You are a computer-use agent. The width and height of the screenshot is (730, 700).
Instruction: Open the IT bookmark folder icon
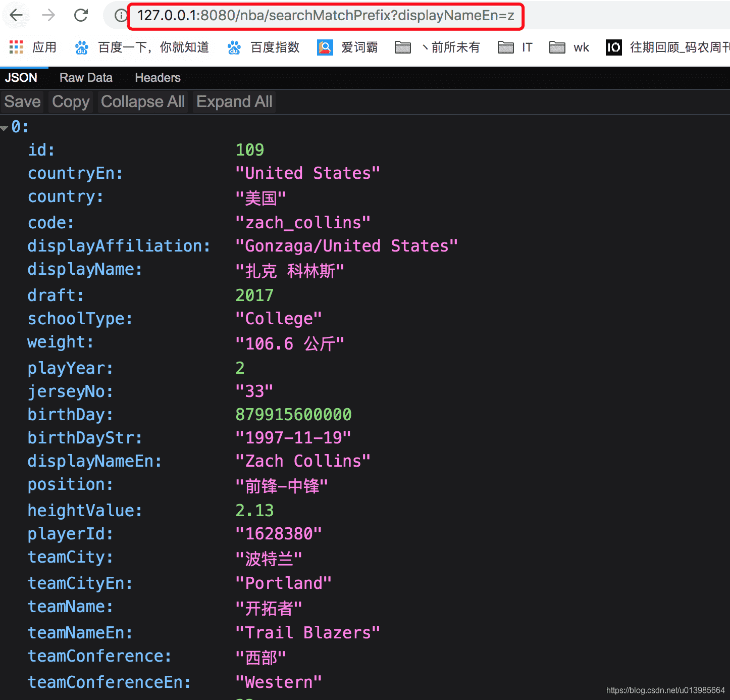[x=505, y=47]
